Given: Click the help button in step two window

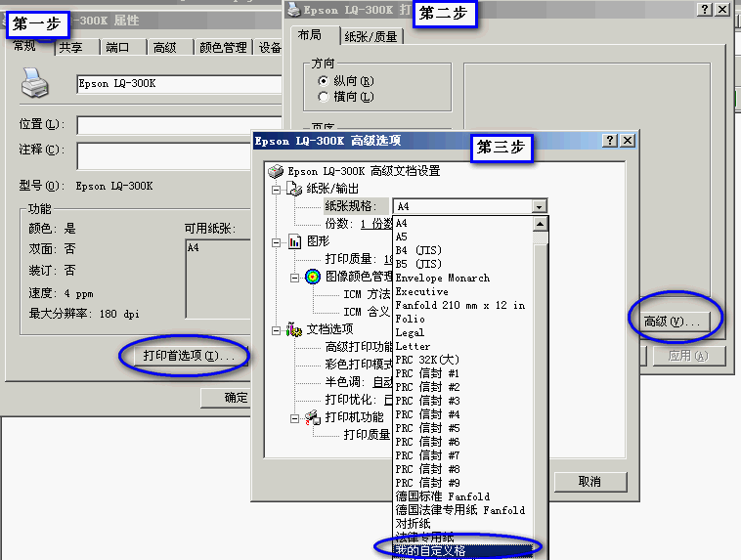Looking at the screenshot, I should (705, 9).
